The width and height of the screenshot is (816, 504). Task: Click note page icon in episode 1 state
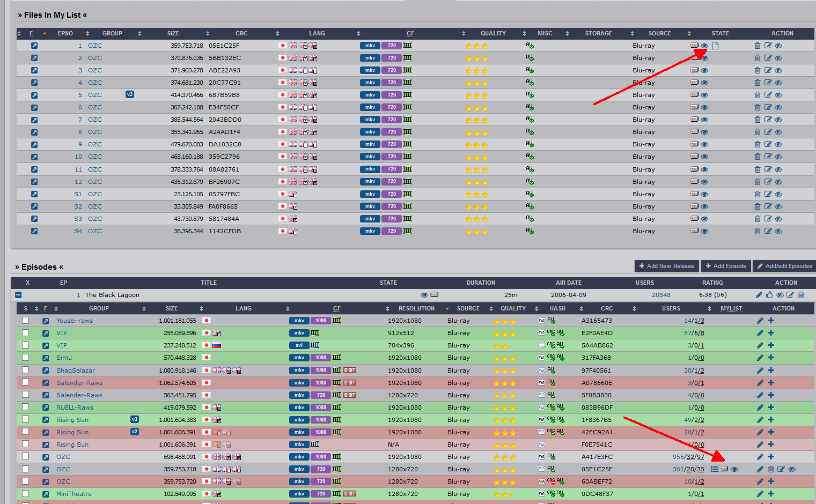715,46
